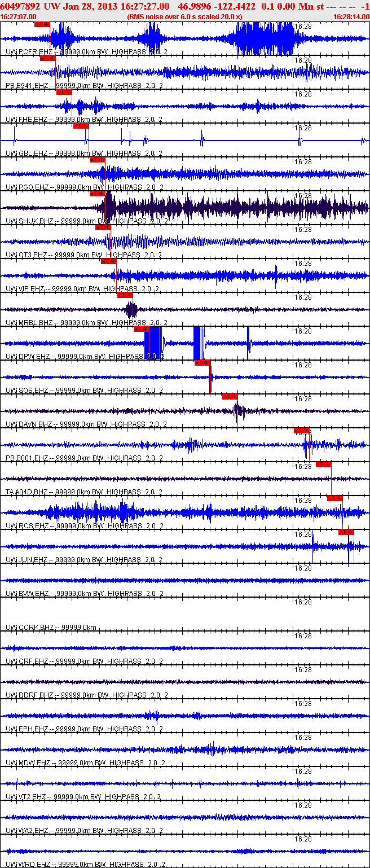Screen dimensions: 370x868
Task: Click the RMS noise scaling note
Action: click(x=184, y=17)
